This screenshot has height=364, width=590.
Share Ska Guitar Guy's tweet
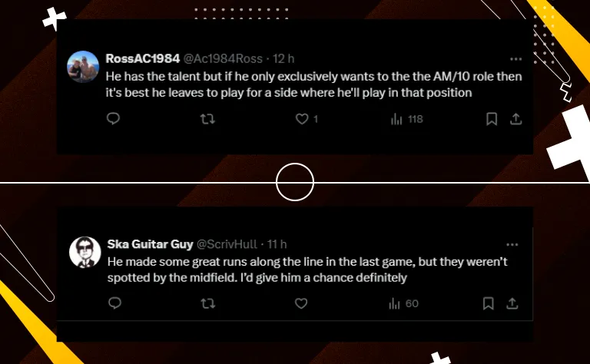512,303
